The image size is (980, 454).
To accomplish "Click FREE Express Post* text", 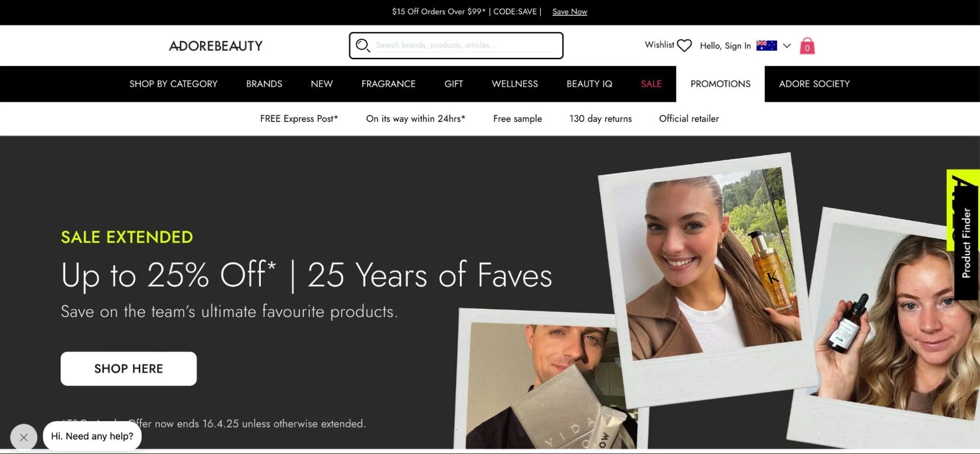I will click(299, 119).
